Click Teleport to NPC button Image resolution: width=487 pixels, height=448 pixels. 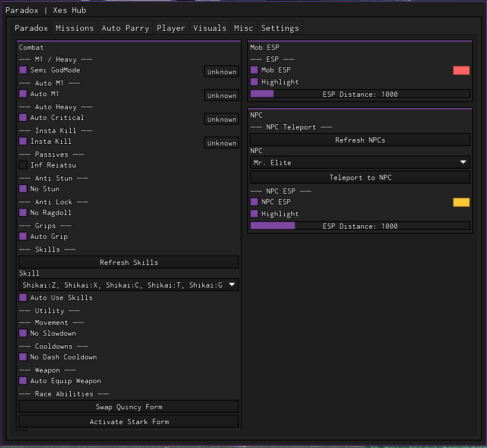(360, 178)
